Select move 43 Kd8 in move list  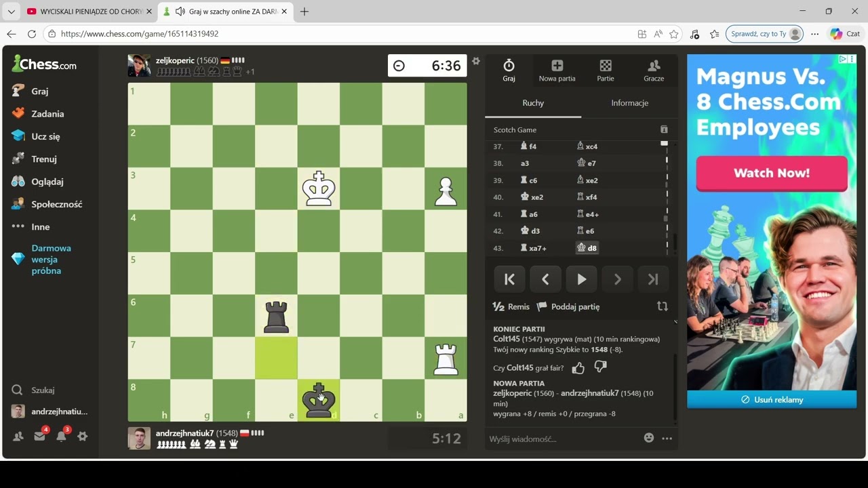coord(587,248)
